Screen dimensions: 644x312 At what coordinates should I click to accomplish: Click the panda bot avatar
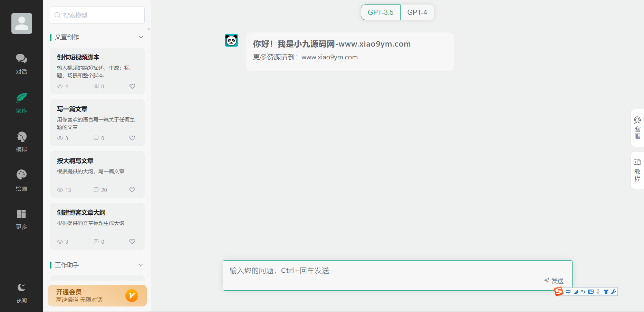231,40
